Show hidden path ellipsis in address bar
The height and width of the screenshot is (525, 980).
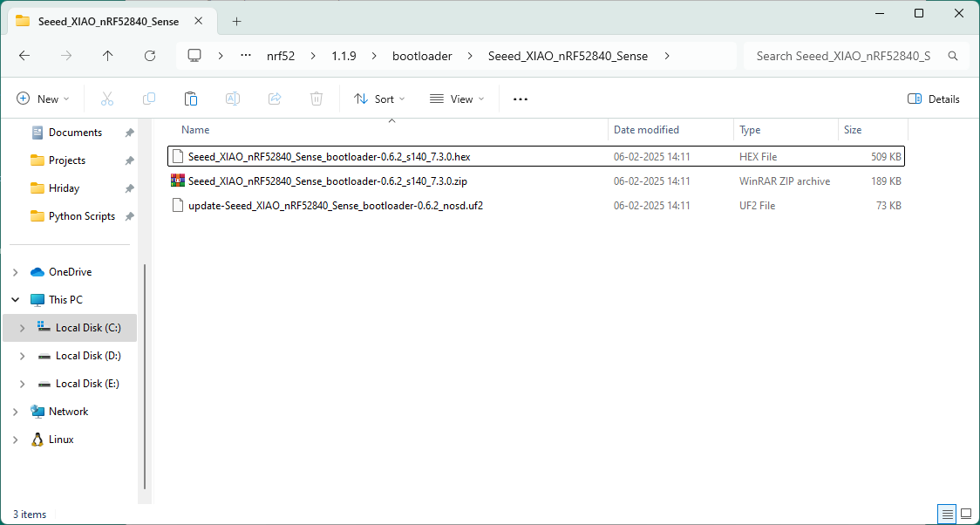click(x=246, y=56)
